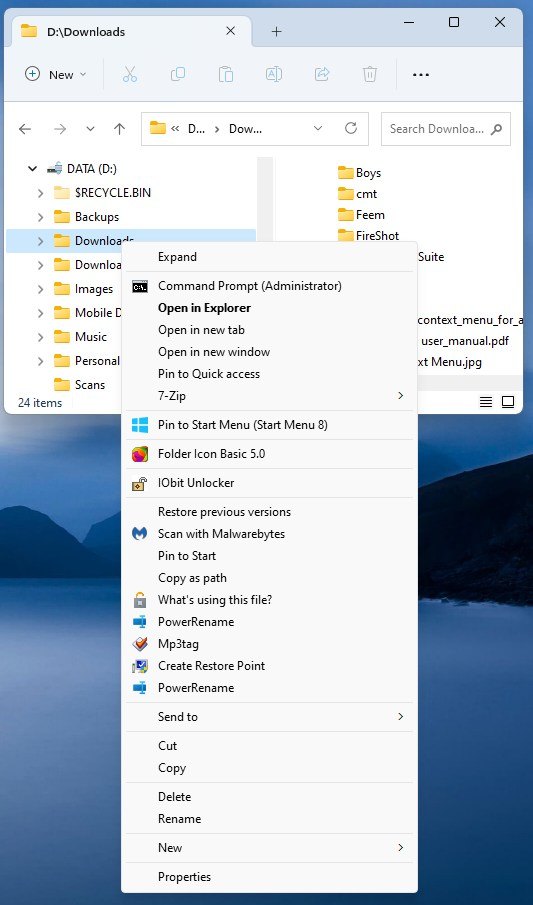Choose Copy as path
The width and height of the screenshot is (533, 905).
click(269, 578)
